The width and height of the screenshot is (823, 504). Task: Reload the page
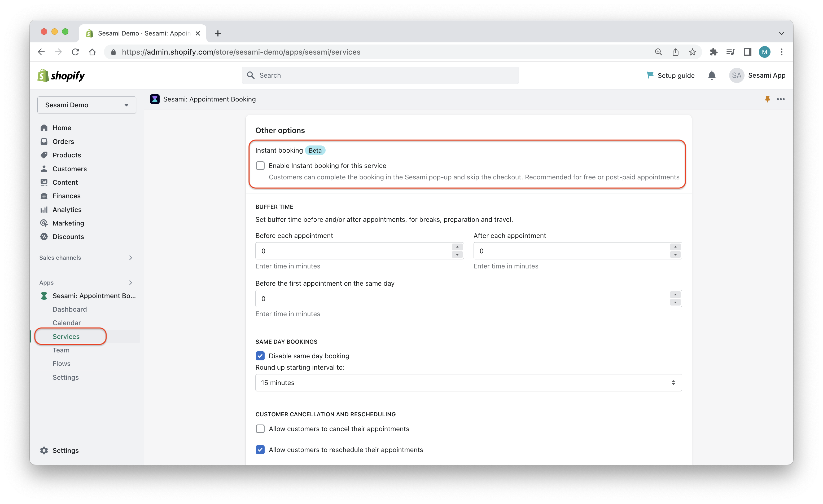(x=76, y=52)
